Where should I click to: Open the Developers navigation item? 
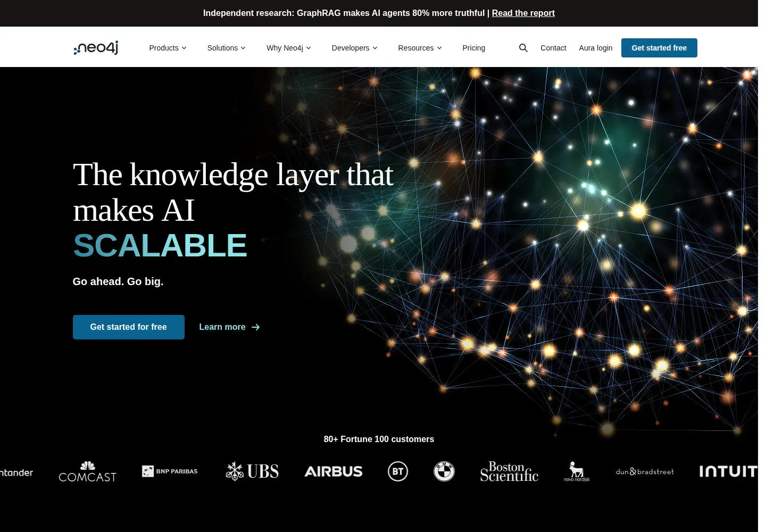click(x=354, y=48)
